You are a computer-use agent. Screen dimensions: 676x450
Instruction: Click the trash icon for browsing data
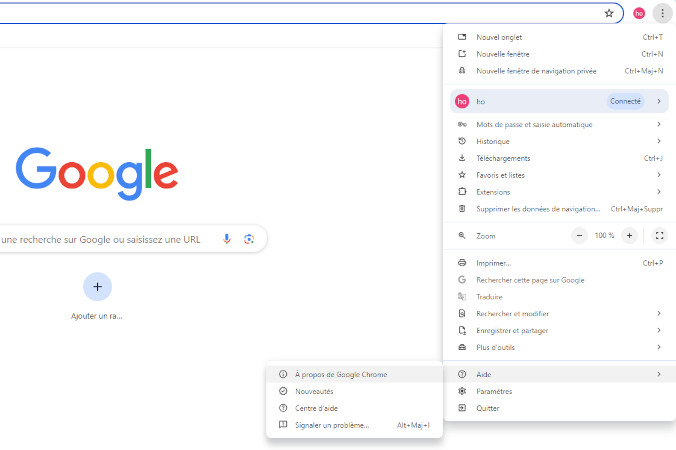462,209
